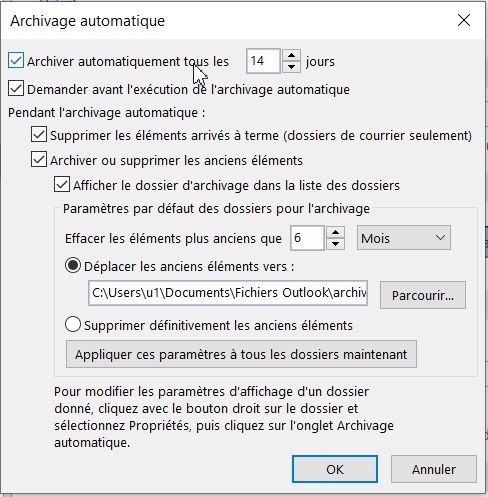Click up arrow for item age
488x497 pixels.
[x=335, y=232]
